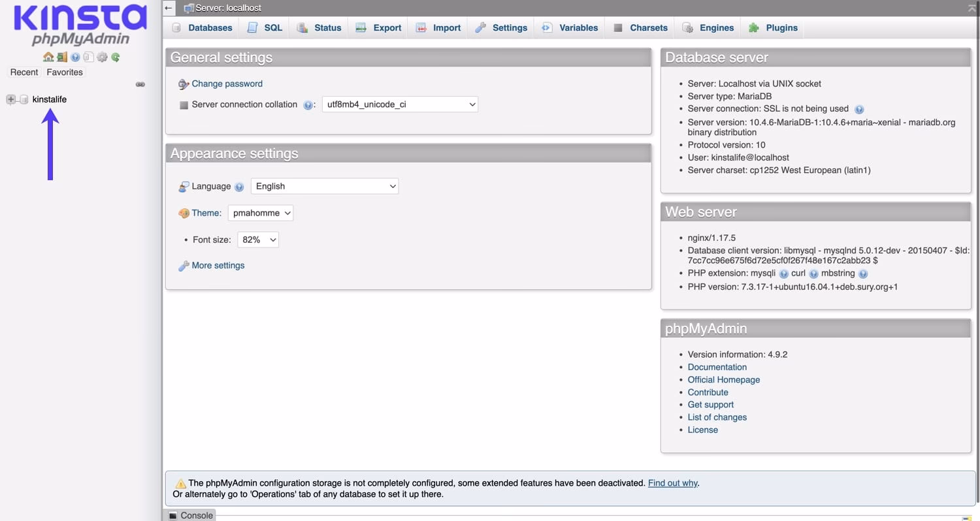Log out using the exit door icon
This screenshot has height=521, width=980.
coord(62,57)
